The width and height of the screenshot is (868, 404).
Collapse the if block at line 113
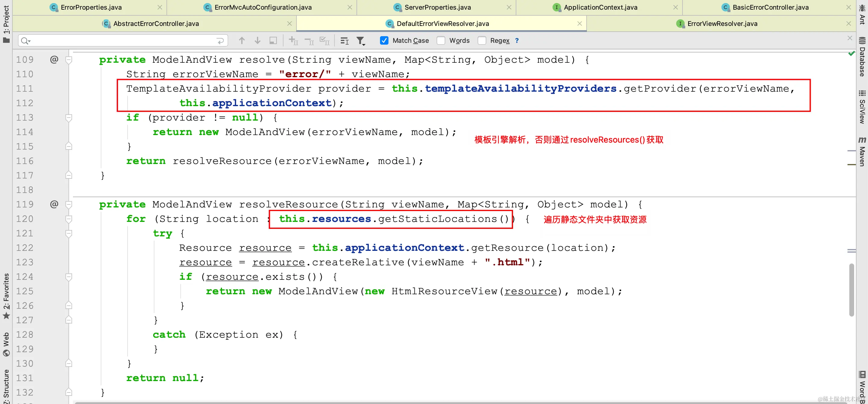pyautogui.click(x=69, y=118)
